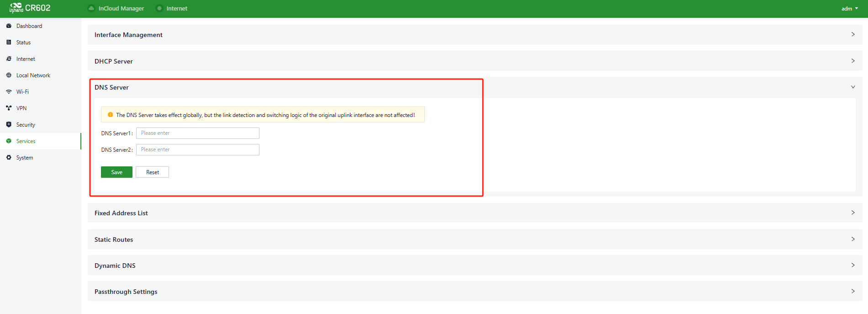Select the Services menu item
This screenshot has width=868, height=314.
pos(40,141)
